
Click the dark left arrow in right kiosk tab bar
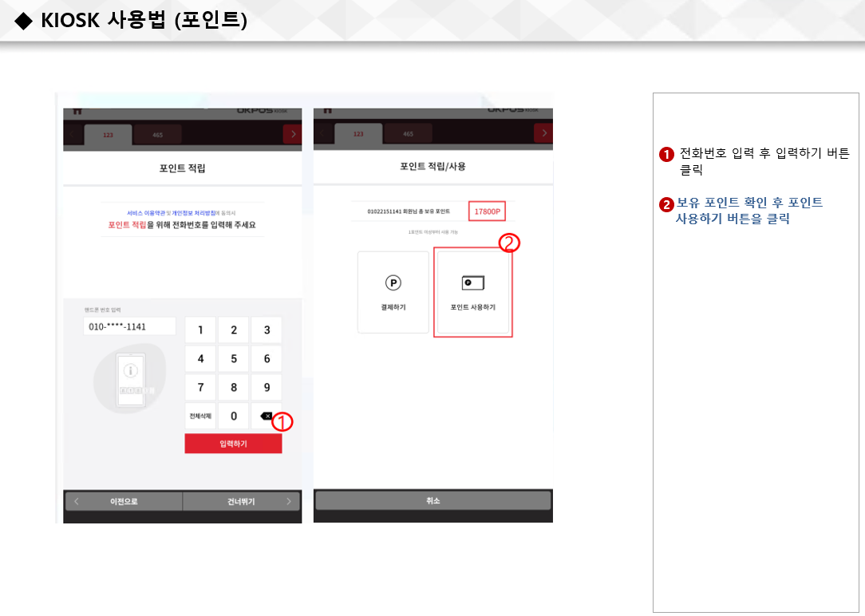pyautogui.click(x=322, y=133)
